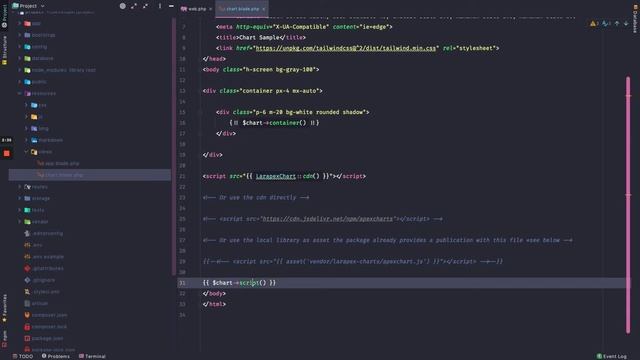Click the .styleci.yml file icon
640x360 pixels.
[27, 292]
